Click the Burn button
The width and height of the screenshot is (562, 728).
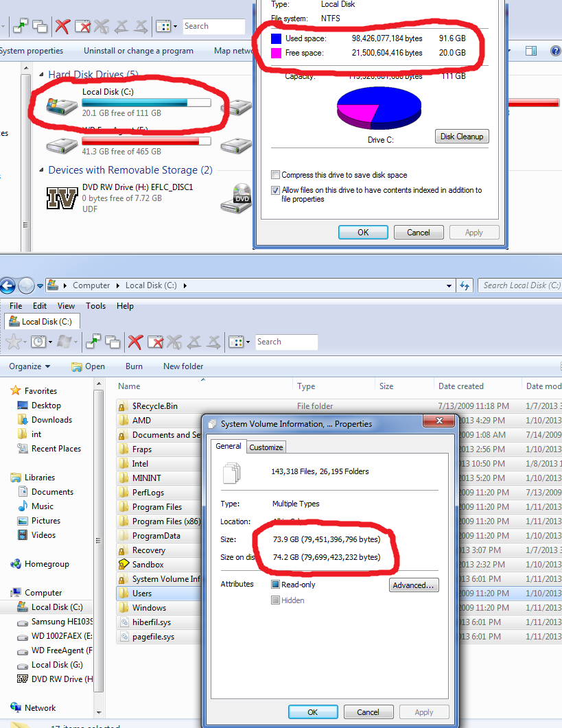134,366
